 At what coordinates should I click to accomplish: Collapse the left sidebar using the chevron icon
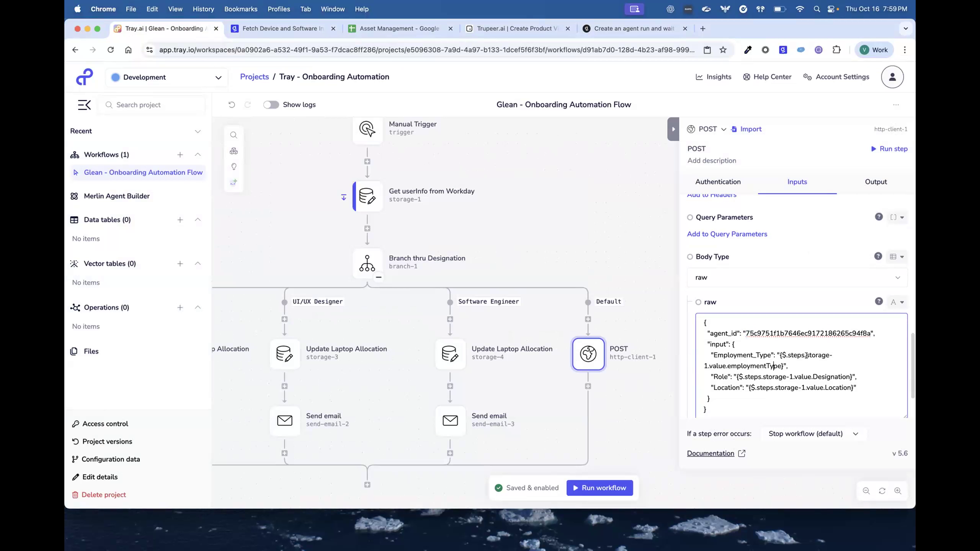(84, 104)
